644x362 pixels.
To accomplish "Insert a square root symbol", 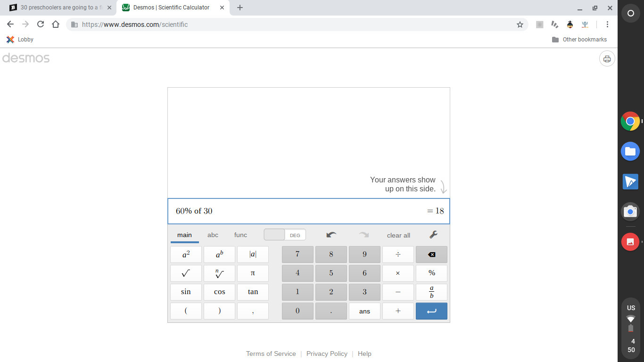I will coord(186,273).
